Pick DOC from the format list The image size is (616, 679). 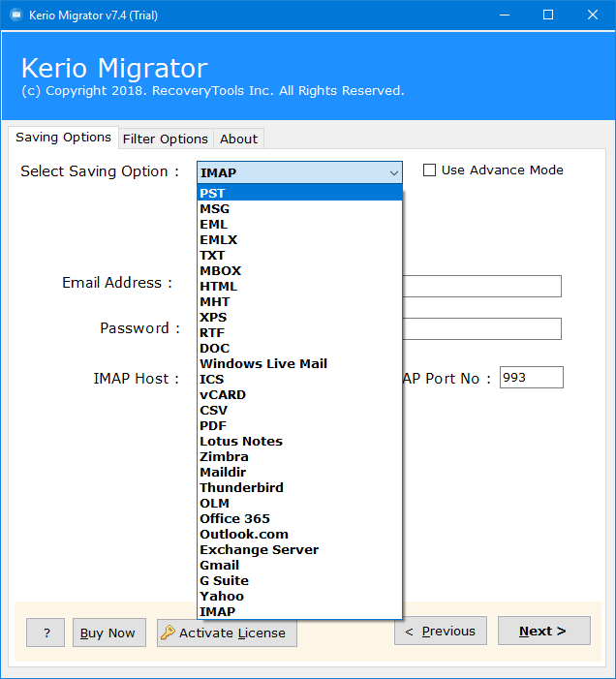(299, 348)
